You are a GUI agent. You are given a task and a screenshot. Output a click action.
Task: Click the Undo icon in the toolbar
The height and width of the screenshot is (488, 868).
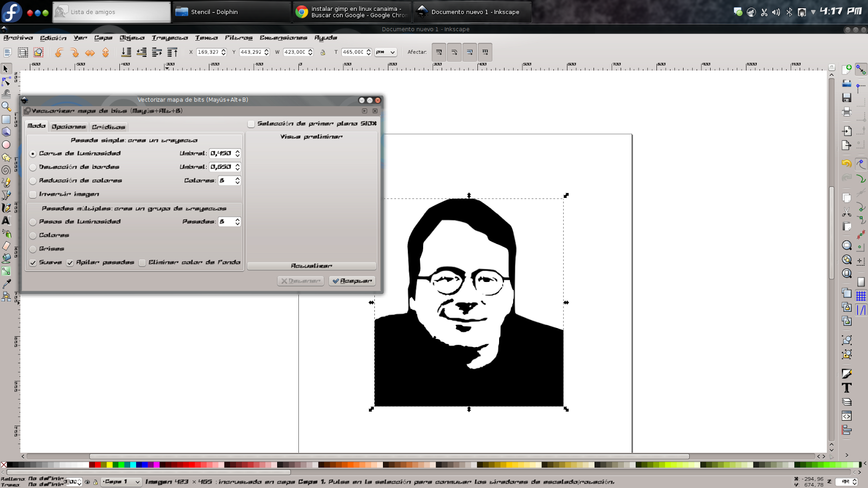[59, 52]
